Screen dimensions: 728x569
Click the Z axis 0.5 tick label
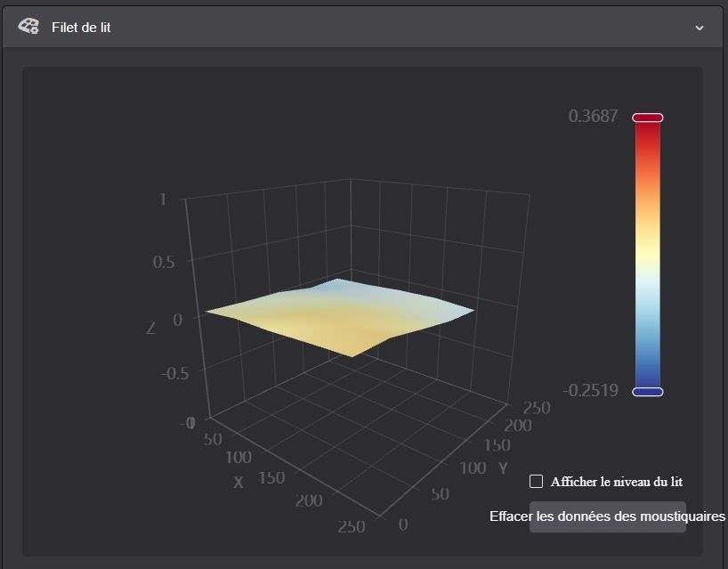(164, 262)
